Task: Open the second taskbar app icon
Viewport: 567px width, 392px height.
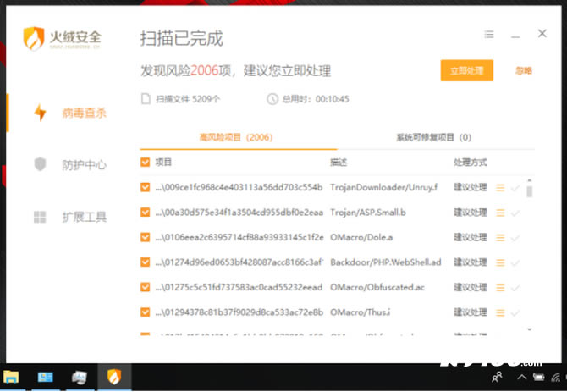Action: pyautogui.click(x=45, y=377)
